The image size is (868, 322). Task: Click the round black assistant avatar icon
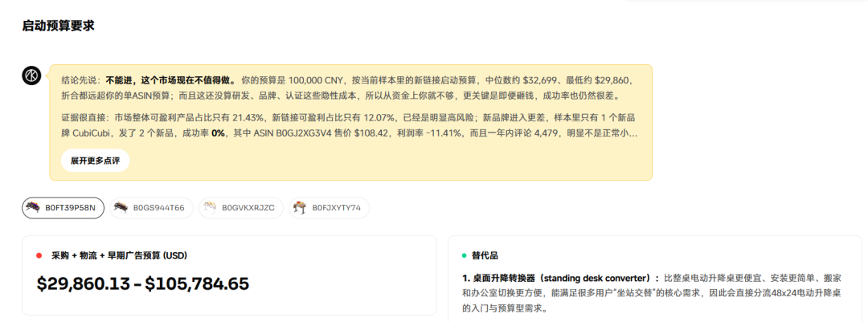click(x=31, y=75)
